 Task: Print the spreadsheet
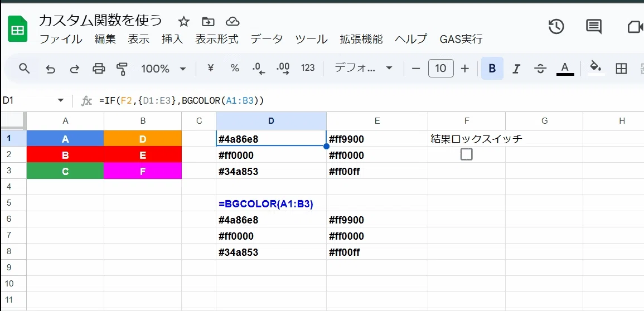coord(99,69)
